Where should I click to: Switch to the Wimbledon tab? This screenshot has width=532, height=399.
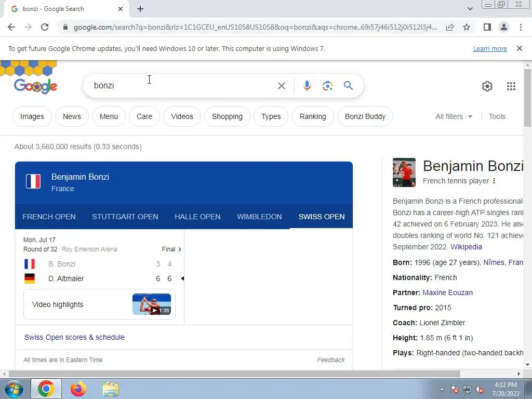[x=259, y=217]
